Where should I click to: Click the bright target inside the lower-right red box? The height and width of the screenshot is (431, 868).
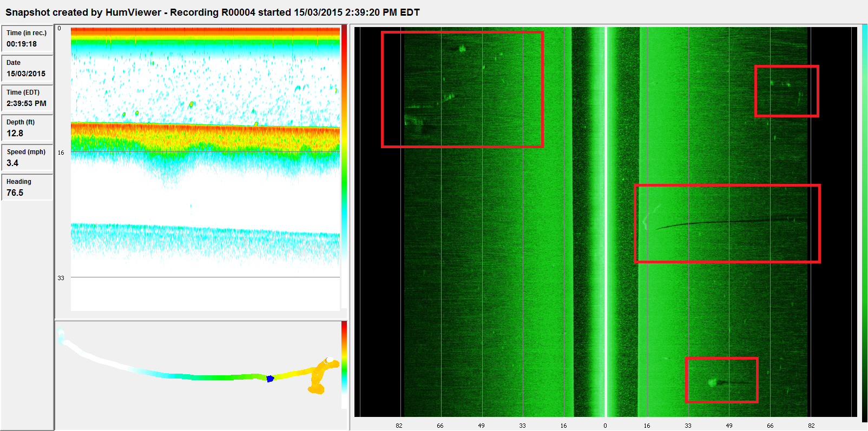(712, 382)
